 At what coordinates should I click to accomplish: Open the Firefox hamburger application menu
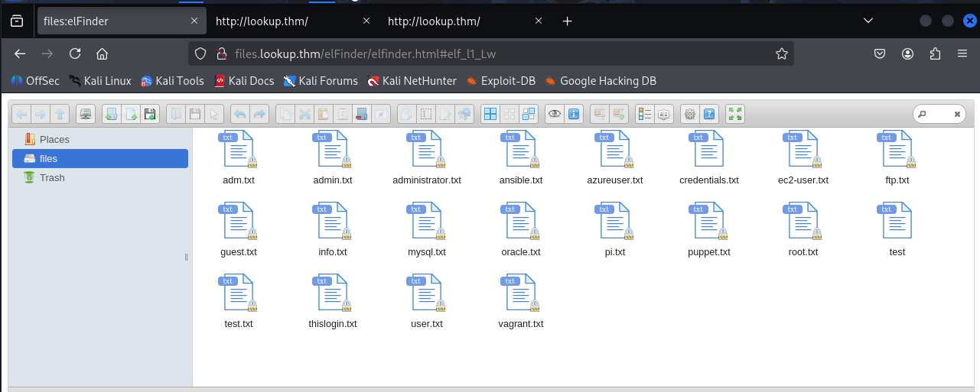[x=962, y=53]
